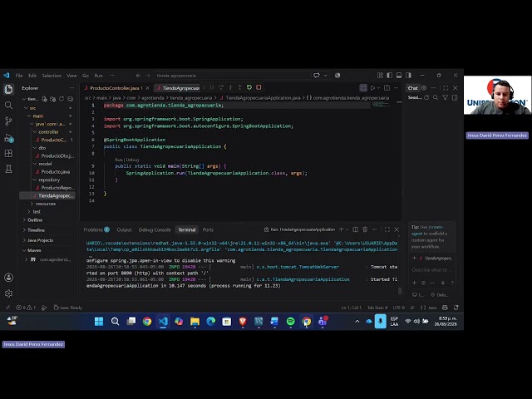Open Customize Layout in title bar
Screen dimensions: 532x399
click(380, 76)
